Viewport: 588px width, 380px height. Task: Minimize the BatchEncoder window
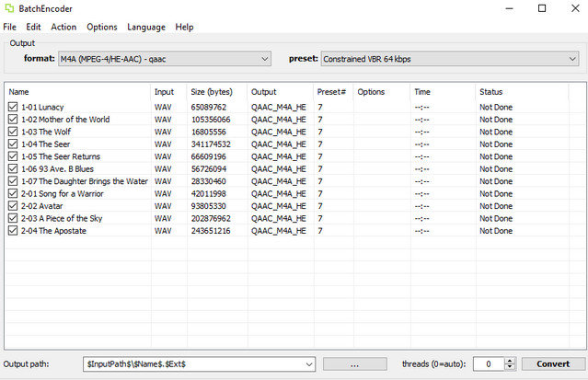click(509, 8)
